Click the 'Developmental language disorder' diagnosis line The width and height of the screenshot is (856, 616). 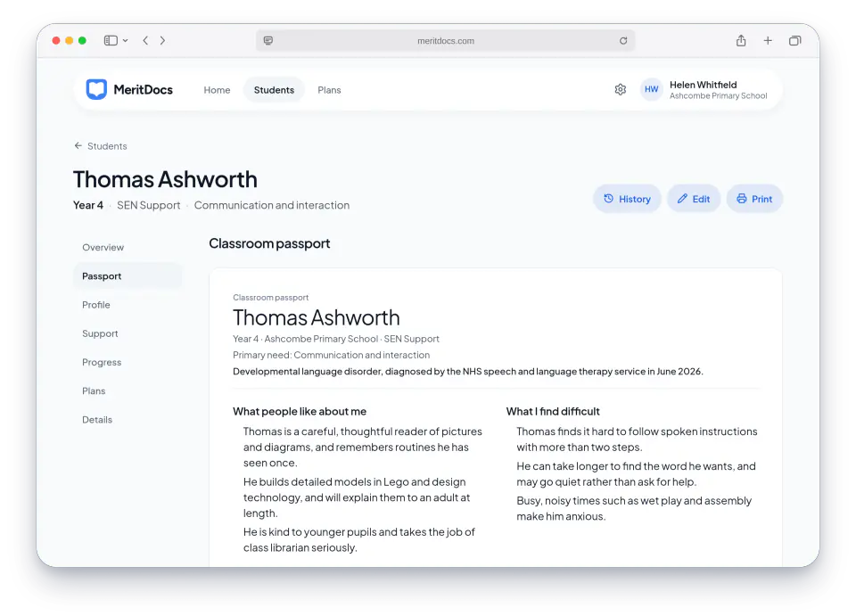click(x=468, y=372)
